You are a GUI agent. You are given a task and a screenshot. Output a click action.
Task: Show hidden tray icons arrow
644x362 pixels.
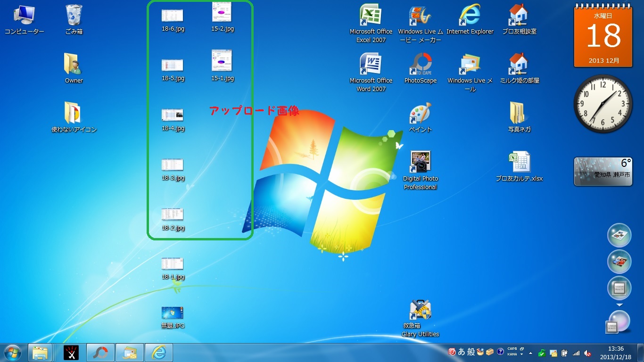(x=531, y=353)
